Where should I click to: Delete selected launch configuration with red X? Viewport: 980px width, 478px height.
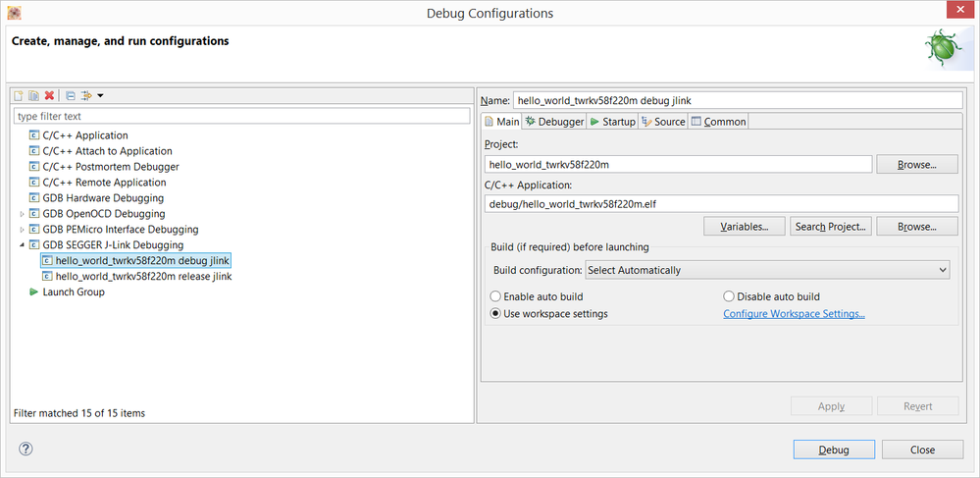pyautogui.click(x=49, y=95)
